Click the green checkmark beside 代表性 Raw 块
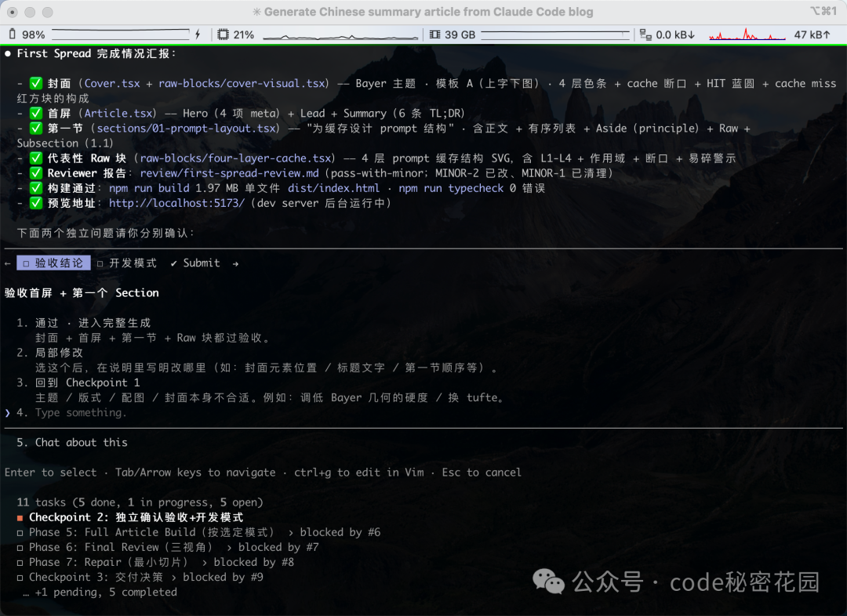Screen dimensions: 847x616 pyautogui.click(x=35, y=158)
